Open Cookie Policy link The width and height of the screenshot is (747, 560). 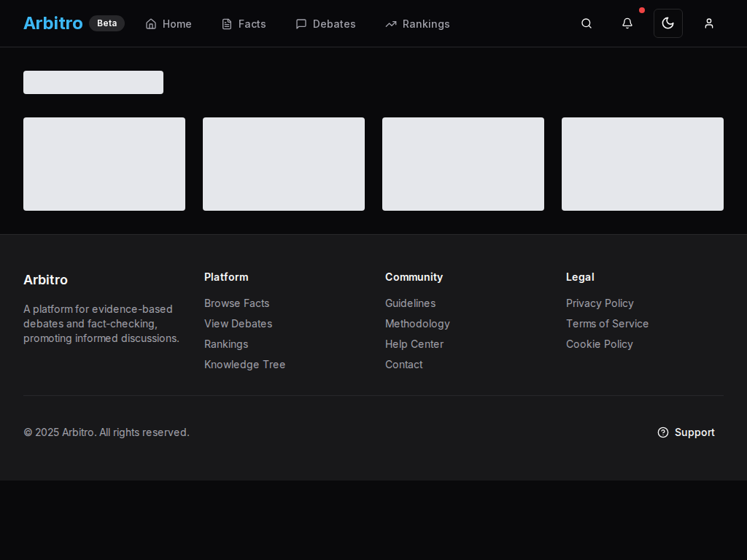(600, 344)
